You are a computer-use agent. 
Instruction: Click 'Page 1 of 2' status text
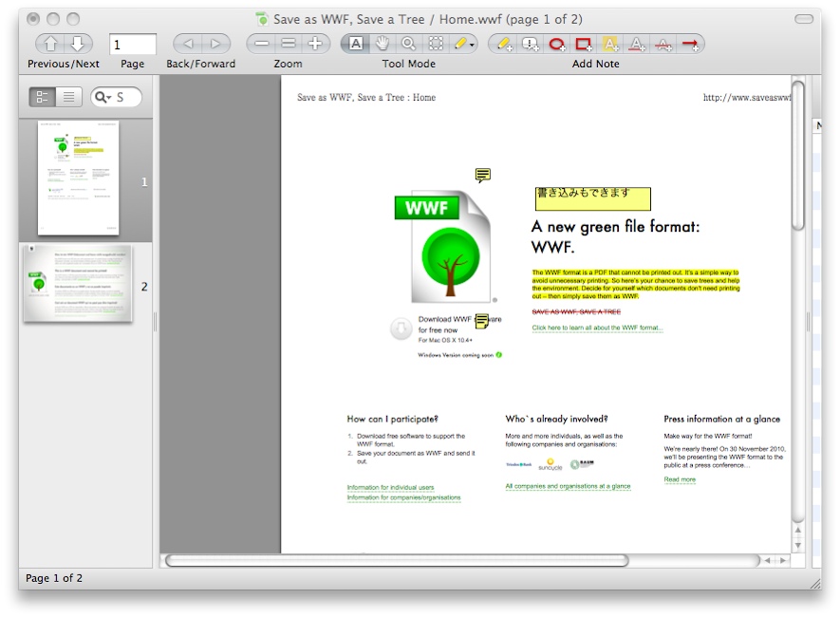(x=54, y=578)
